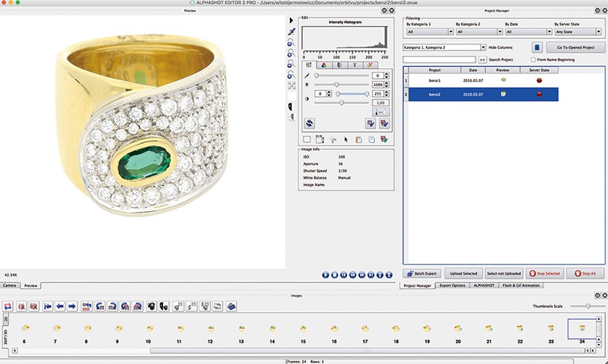Click the rectangle selection tool icon
The height and width of the screenshot is (364, 608).
pyautogui.click(x=307, y=139)
